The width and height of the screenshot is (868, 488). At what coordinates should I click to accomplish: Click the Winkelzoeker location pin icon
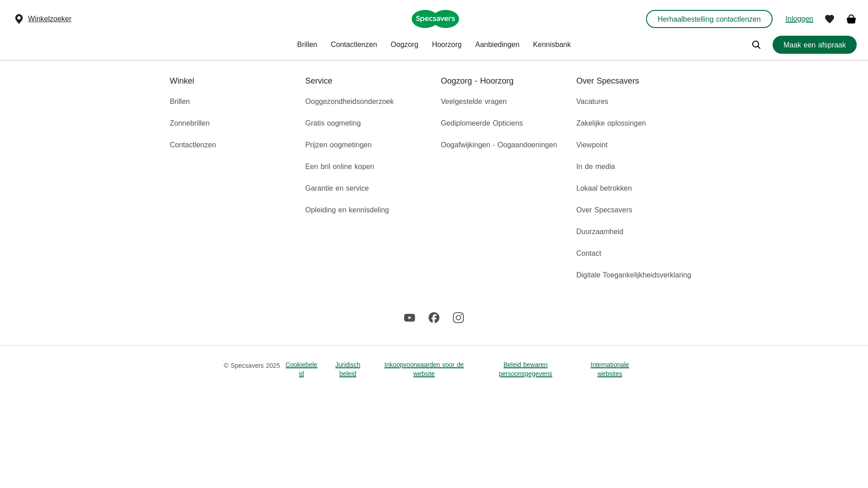tap(19, 19)
